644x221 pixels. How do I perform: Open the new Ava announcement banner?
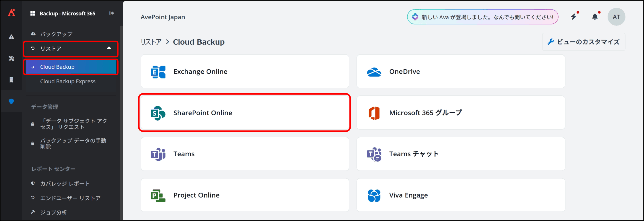(x=482, y=17)
